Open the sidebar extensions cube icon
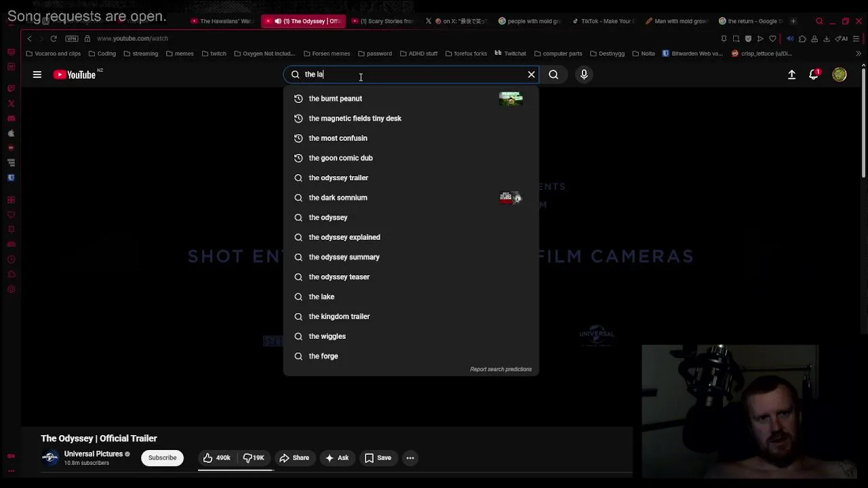The image size is (868, 488). click(x=11, y=274)
